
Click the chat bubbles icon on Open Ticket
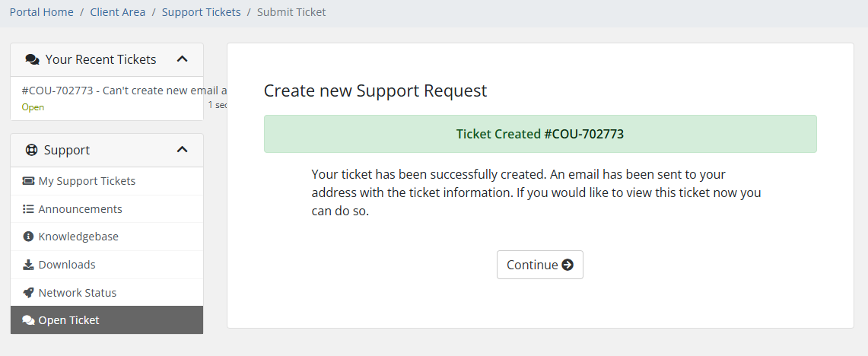(28, 320)
